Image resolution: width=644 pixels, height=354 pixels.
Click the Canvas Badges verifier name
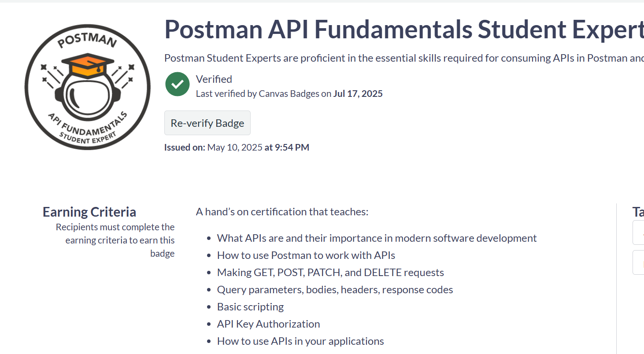click(289, 94)
